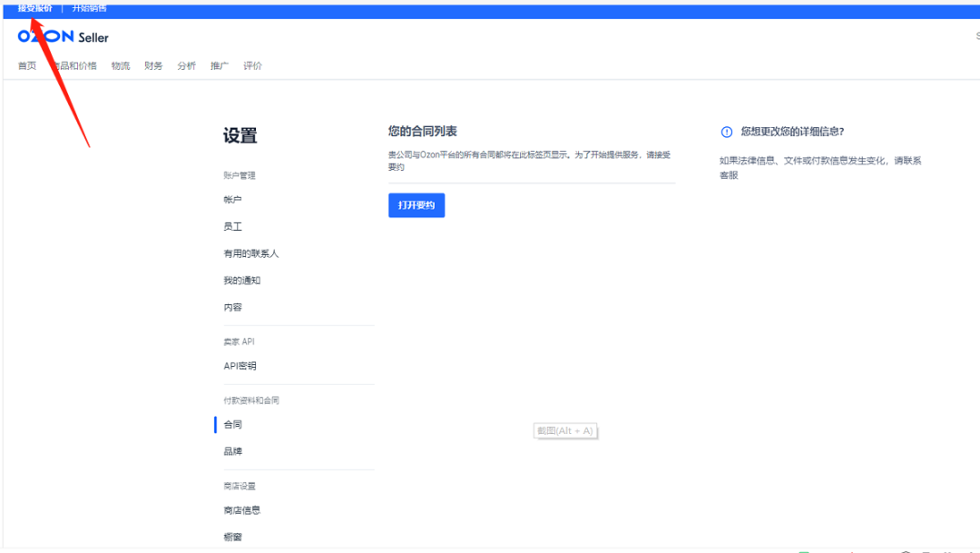Switch to the 首页 tab
Image resolution: width=980 pixels, height=553 pixels.
(x=26, y=64)
